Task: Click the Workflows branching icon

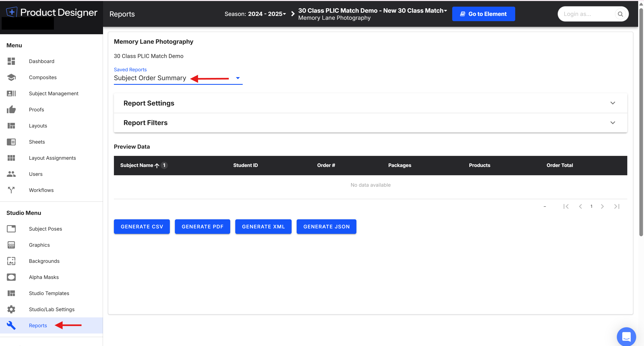Action: [11, 190]
